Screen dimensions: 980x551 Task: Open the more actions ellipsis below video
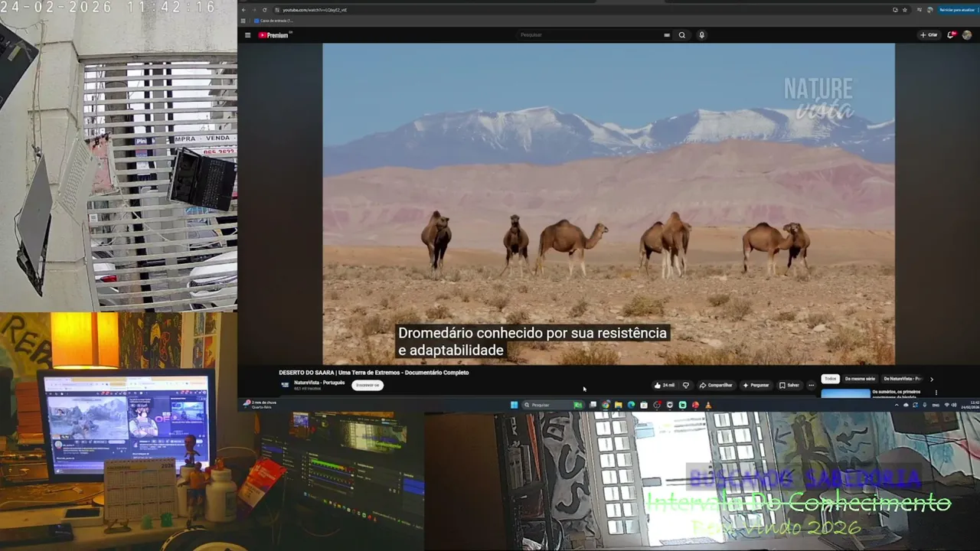811,385
